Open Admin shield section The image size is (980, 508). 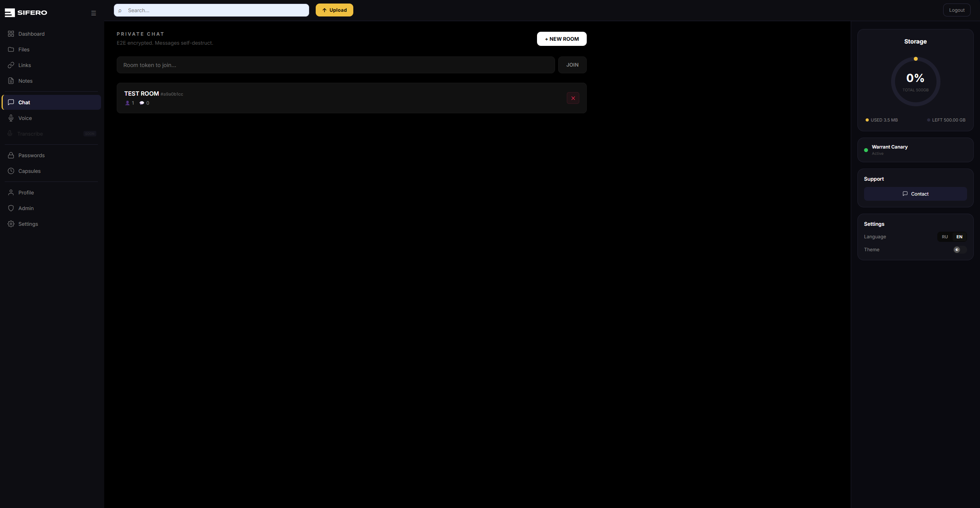[x=26, y=208]
